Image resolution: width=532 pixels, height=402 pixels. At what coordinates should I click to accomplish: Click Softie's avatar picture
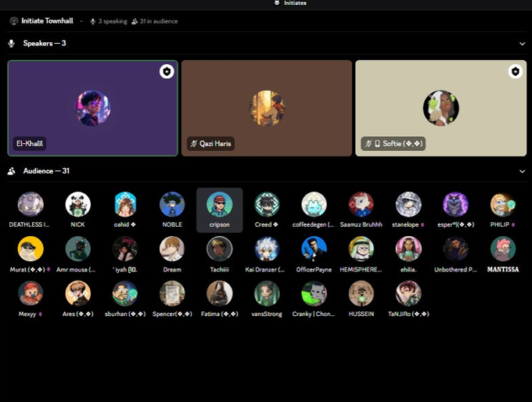[440, 108]
